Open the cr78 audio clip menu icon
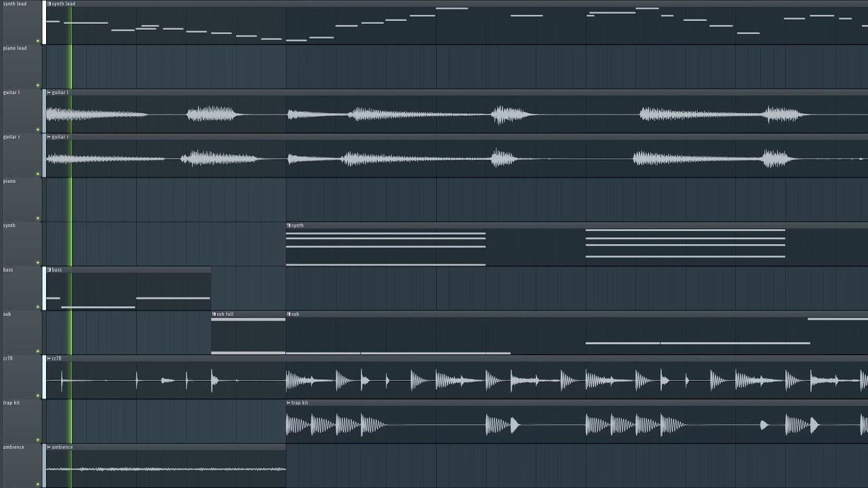The image size is (868, 488). click(50, 359)
